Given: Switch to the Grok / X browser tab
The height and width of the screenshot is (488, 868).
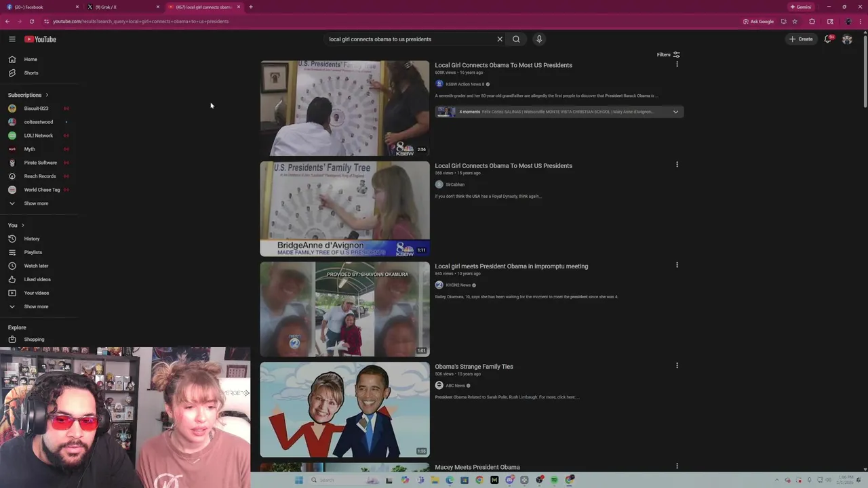Looking at the screenshot, I should coord(122,7).
